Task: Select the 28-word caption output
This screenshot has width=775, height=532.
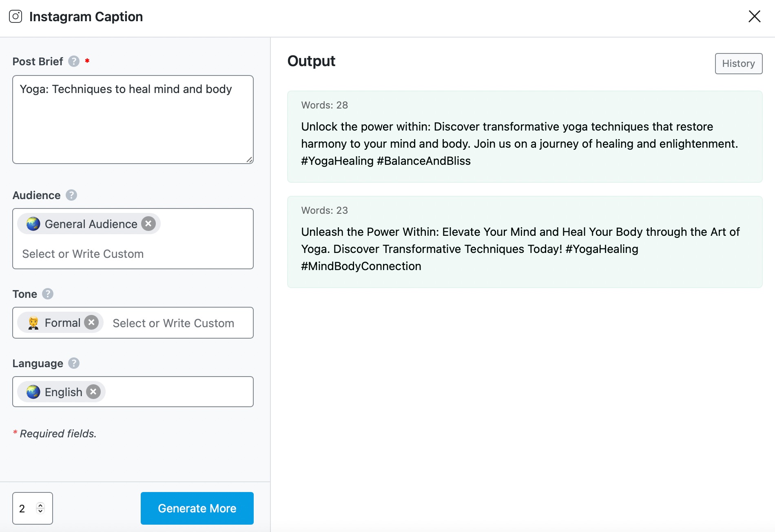Action: tap(525, 137)
